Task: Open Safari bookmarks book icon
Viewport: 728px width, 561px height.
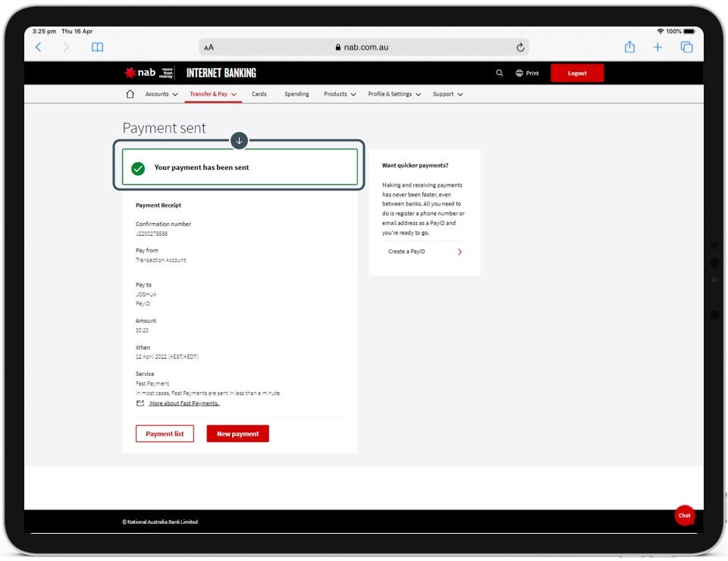Action: click(97, 47)
